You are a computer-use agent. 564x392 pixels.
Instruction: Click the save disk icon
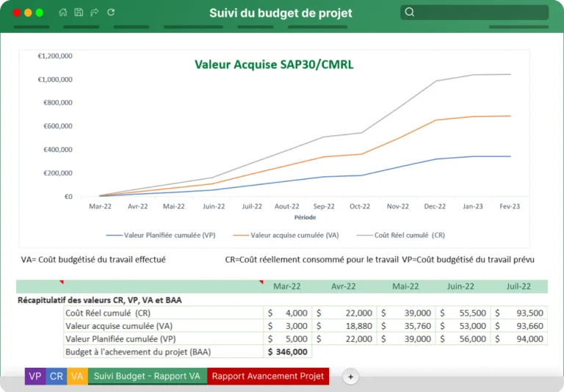[x=79, y=12]
